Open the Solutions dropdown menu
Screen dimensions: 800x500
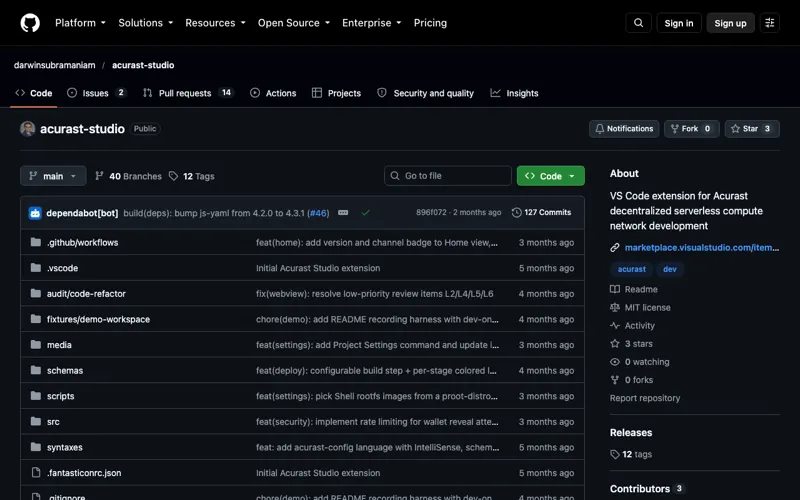145,23
